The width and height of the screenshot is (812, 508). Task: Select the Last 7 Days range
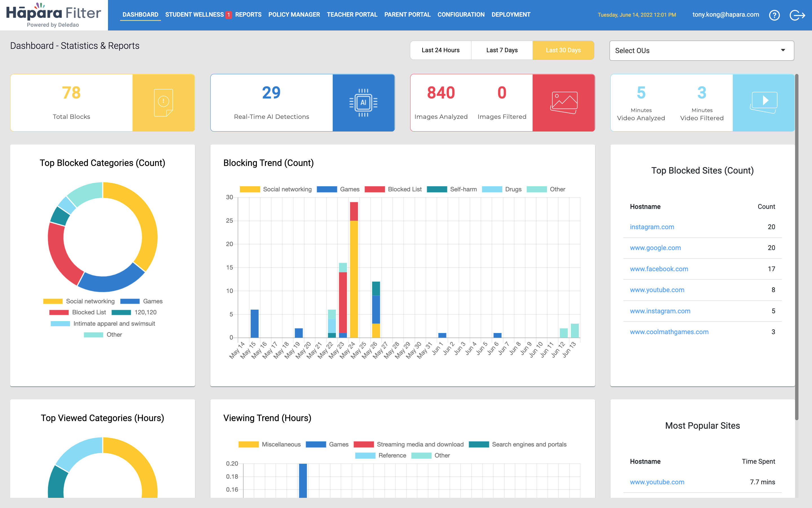point(502,51)
